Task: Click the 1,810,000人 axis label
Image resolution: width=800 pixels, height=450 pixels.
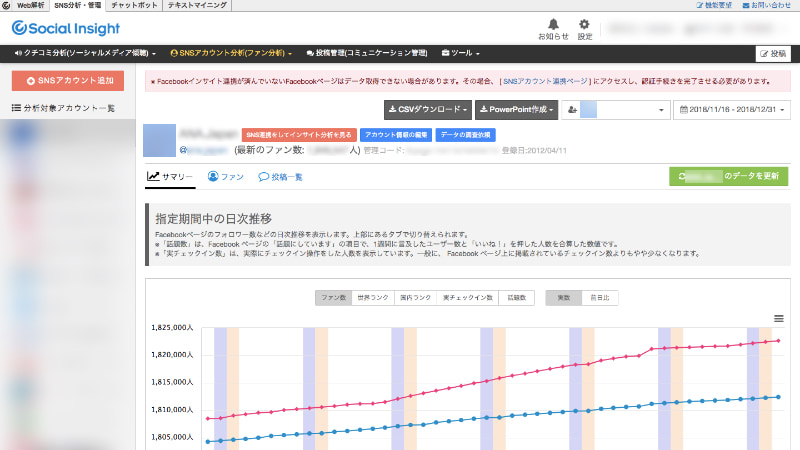Action: coord(172,410)
